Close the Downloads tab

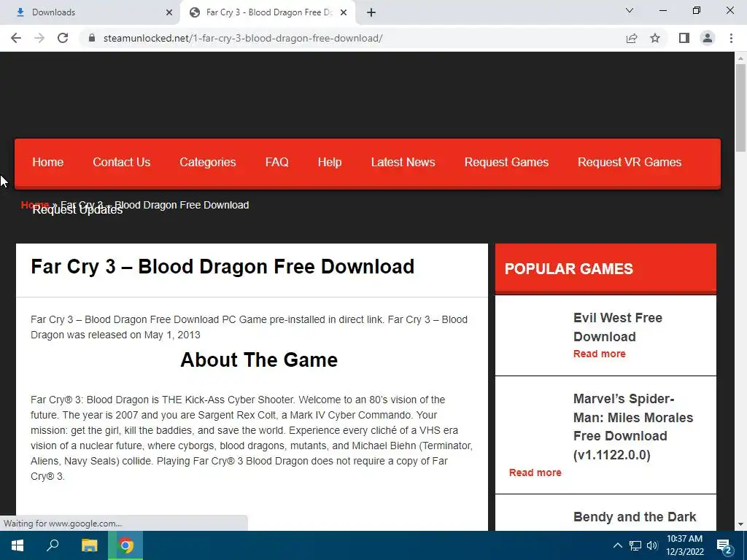point(169,13)
